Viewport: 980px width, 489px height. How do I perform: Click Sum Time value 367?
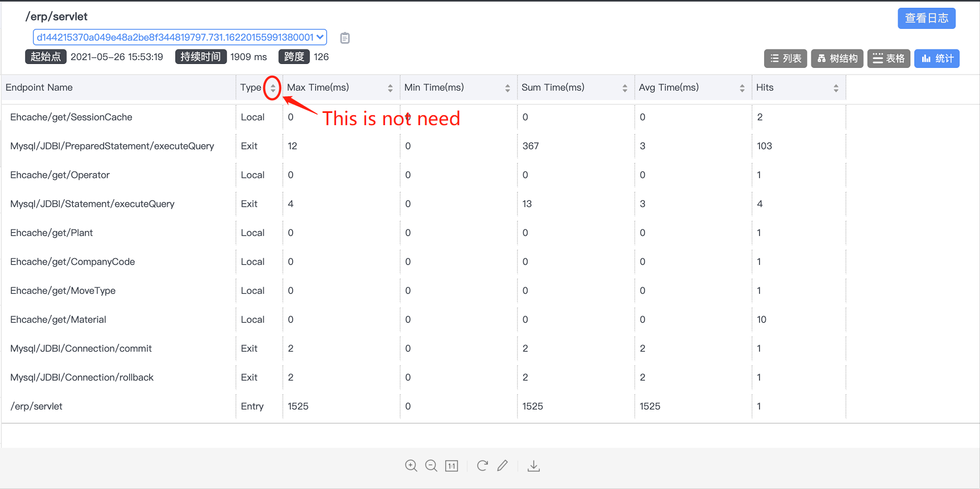(530, 146)
